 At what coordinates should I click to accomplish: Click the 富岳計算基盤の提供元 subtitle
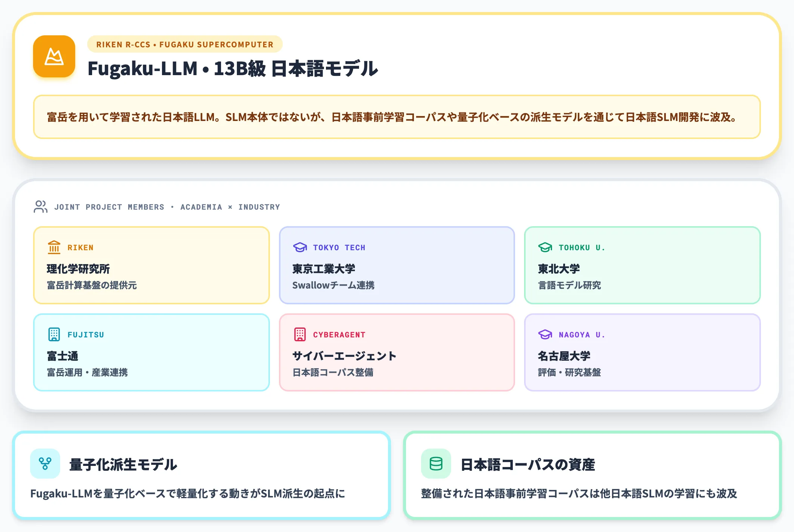click(92, 285)
